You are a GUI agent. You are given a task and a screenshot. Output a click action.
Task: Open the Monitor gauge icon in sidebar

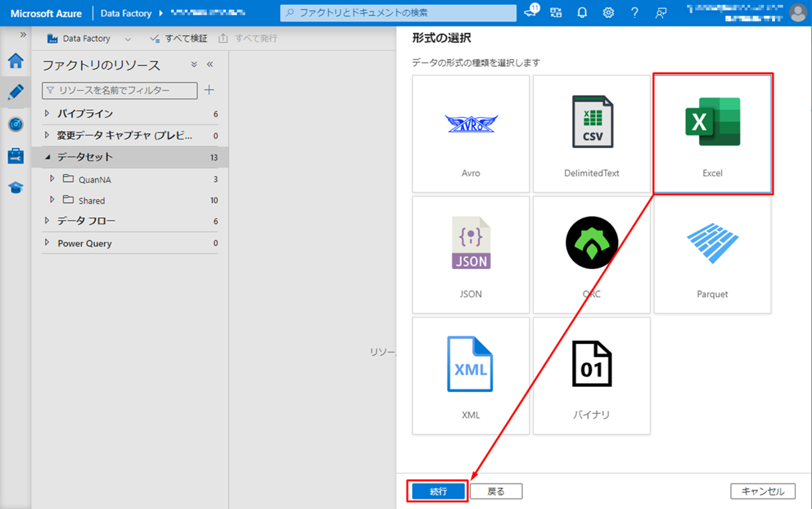(16, 124)
